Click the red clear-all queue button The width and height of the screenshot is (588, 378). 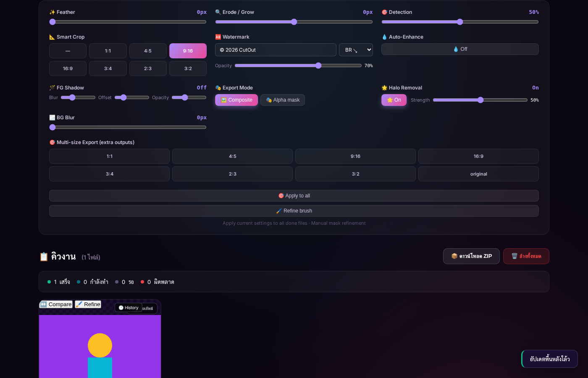click(526, 256)
